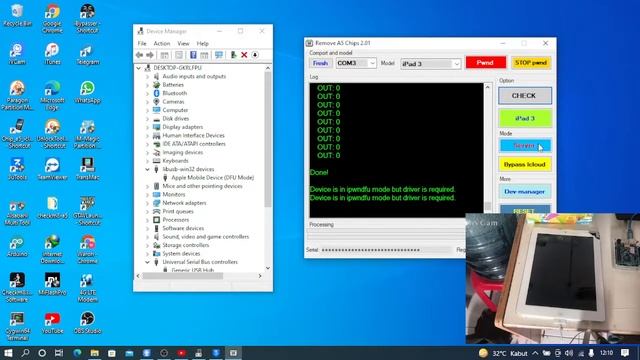Open View menu in Device Manager
The image size is (640, 360).
pos(183,43)
